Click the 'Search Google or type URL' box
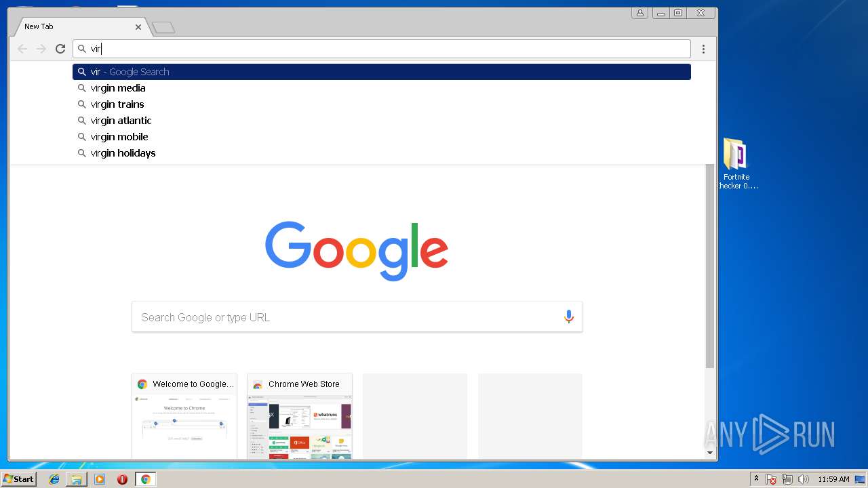 pos(357,317)
